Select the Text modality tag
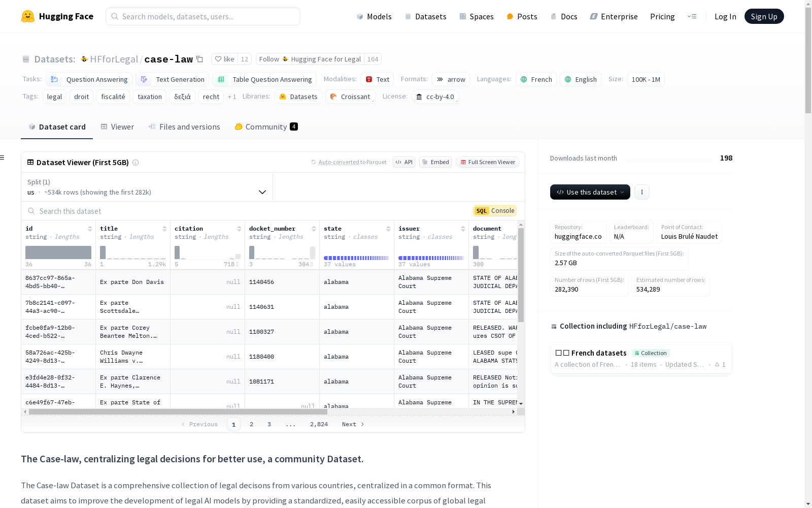Viewport: 812px width, 508px height. tap(378, 79)
